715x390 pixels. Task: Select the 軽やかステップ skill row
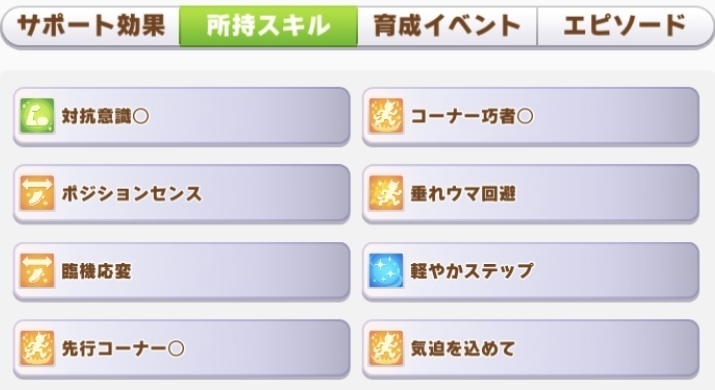coord(530,272)
